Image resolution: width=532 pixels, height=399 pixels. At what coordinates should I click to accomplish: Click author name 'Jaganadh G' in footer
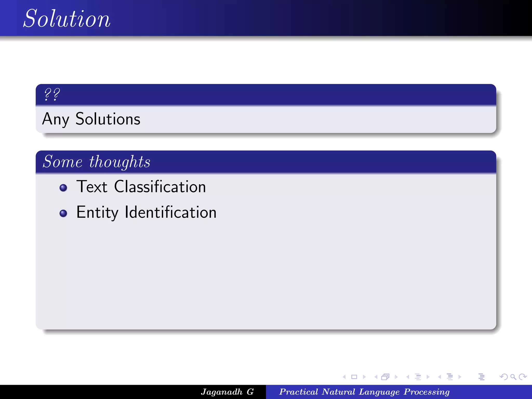click(x=227, y=392)
